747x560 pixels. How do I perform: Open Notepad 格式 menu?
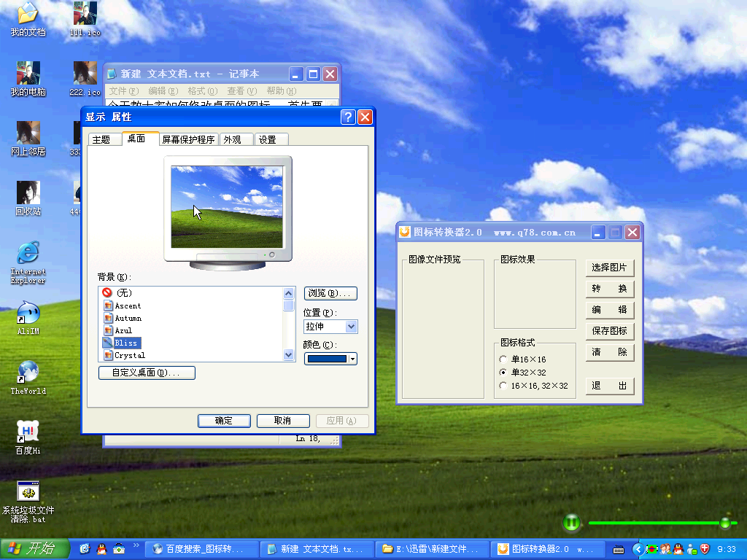pos(203,91)
